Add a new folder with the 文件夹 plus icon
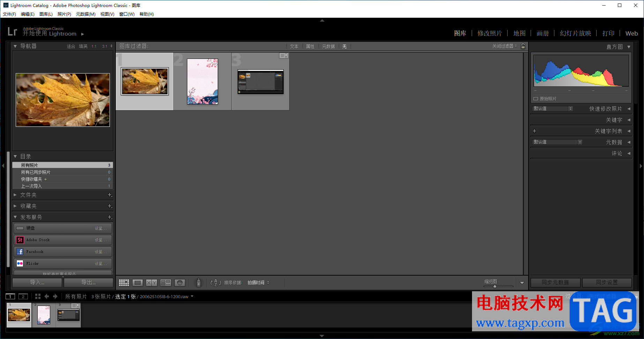Image resolution: width=644 pixels, height=339 pixels. tap(110, 195)
